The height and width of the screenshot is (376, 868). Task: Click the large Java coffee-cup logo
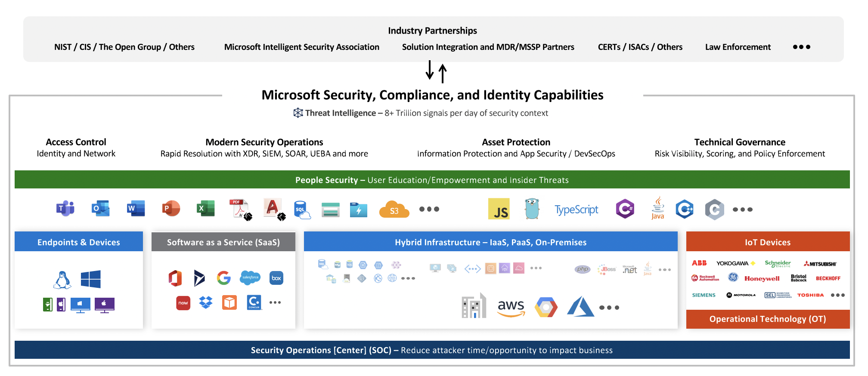[657, 208]
